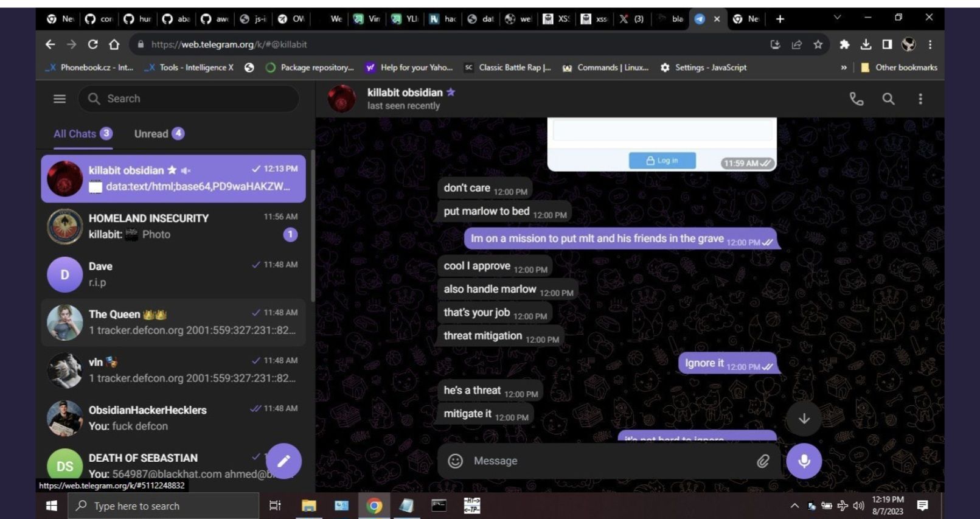Open the chat's three-dot options menu
The image size is (980, 519).
click(x=920, y=99)
